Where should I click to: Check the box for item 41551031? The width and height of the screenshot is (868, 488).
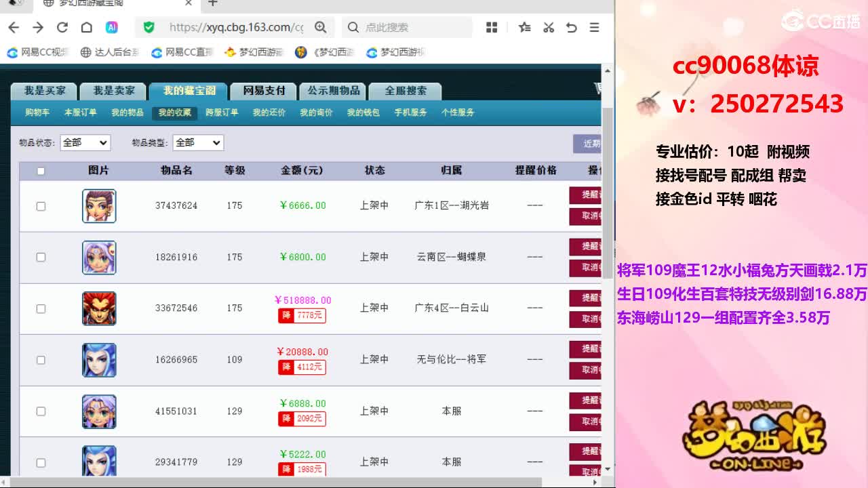pyautogui.click(x=41, y=411)
